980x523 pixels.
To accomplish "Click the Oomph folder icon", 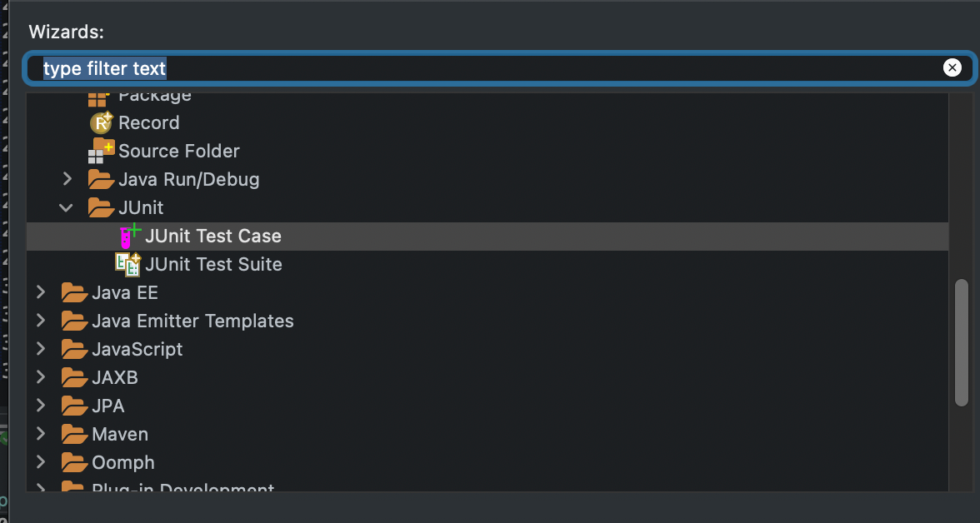I will click(74, 462).
